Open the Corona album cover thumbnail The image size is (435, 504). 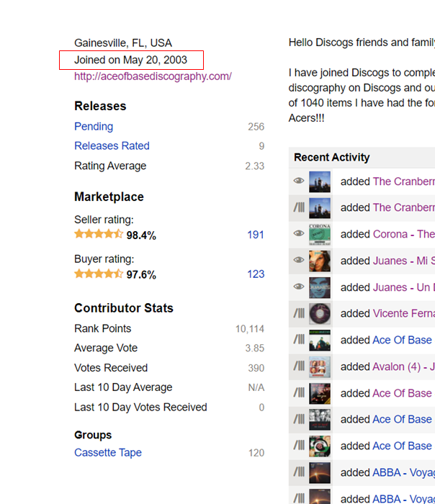(320, 234)
